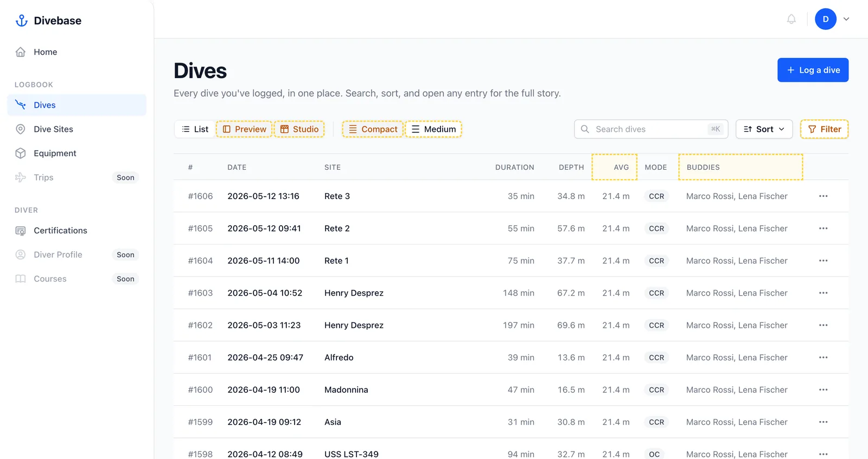
Task: Click Courses sidebar item
Action: point(76,279)
